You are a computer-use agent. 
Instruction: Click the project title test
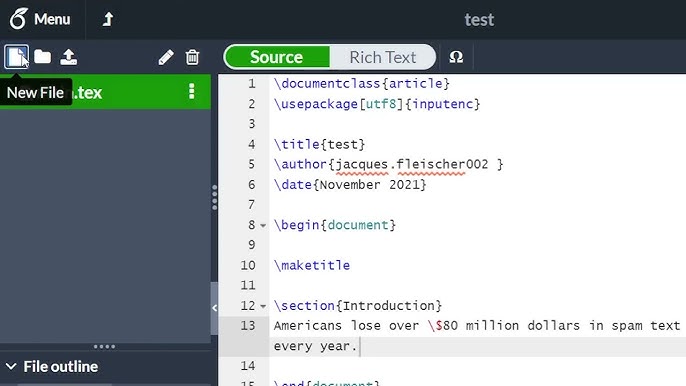point(479,20)
